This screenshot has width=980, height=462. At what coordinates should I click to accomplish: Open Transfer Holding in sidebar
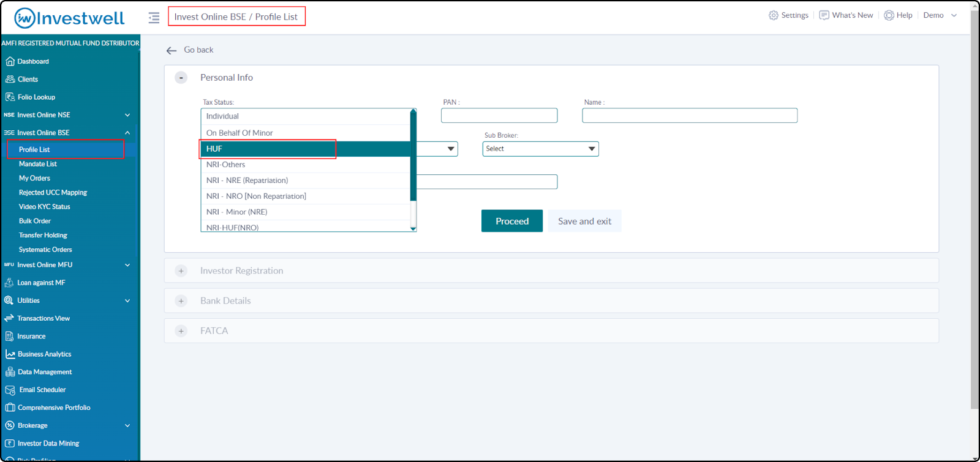tap(43, 235)
